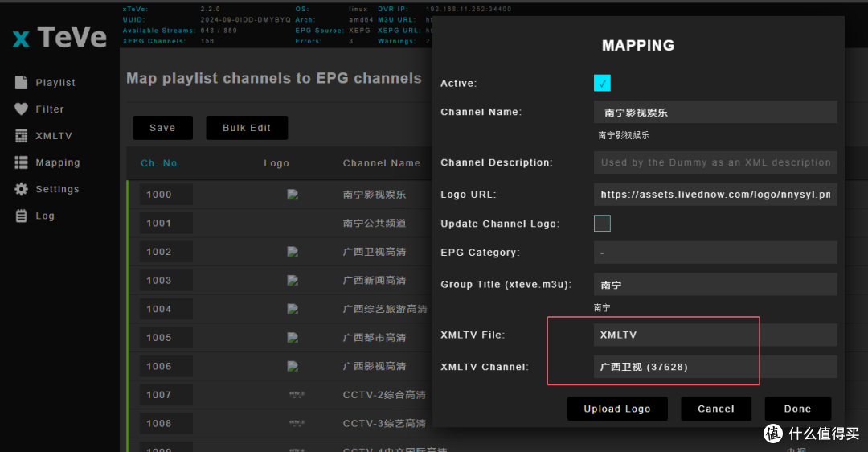Open the Filter menu
The image size is (868, 452).
[50, 109]
